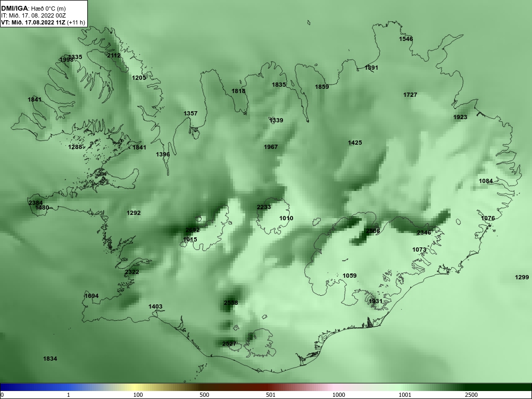The image size is (532, 399).
Task: Click the color scale label 1000
Action: 338,395
